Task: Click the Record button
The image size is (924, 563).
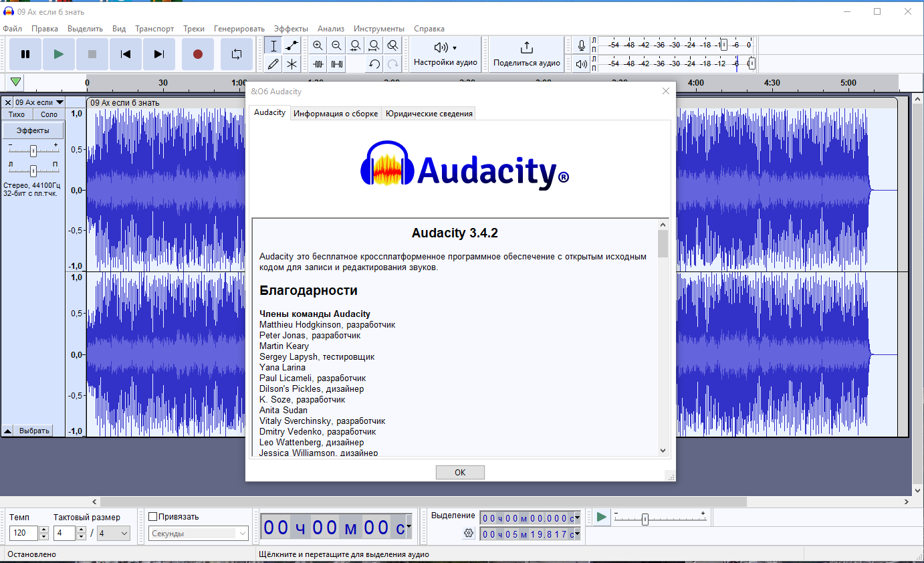Action: coord(198,54)
